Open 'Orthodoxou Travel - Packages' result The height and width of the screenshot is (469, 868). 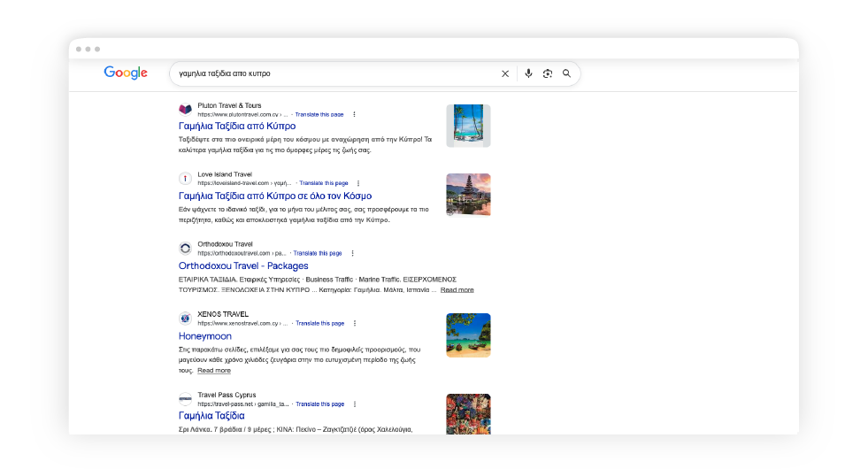(243, 265)
